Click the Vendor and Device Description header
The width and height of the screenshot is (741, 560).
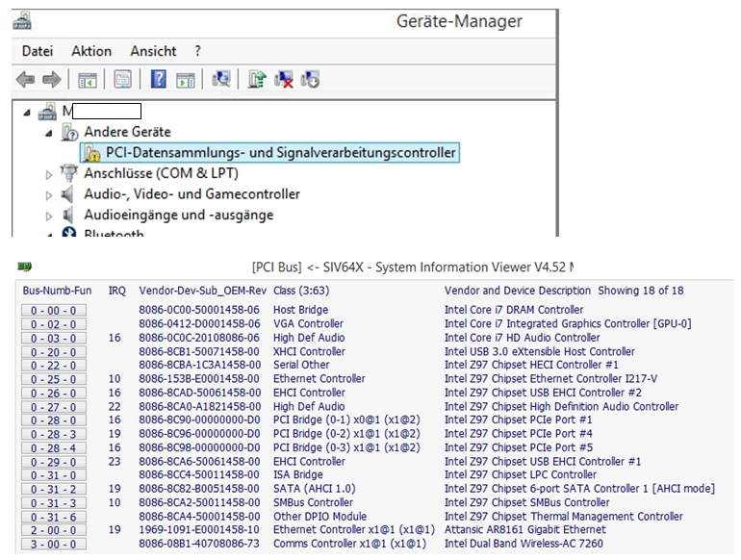point(518,291)
